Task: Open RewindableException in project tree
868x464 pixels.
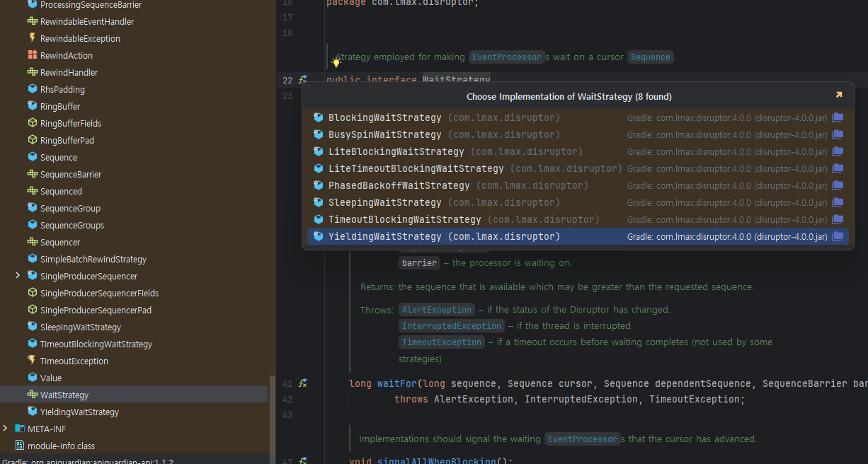Action: click(80, 38)
